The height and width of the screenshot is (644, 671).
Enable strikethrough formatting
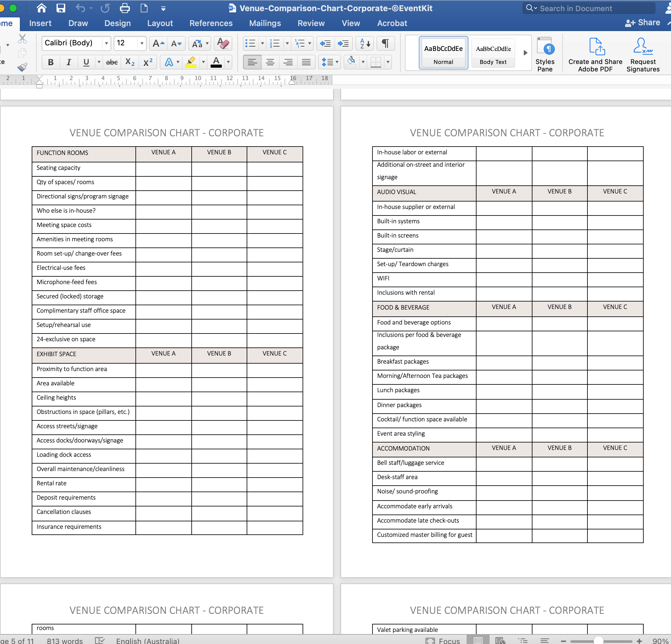(112, 62)
